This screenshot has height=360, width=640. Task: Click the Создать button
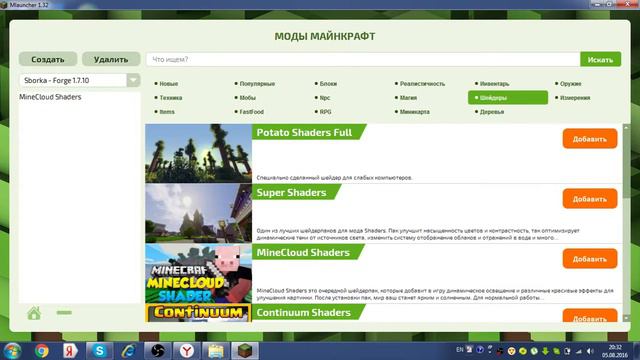pos(48,59)
